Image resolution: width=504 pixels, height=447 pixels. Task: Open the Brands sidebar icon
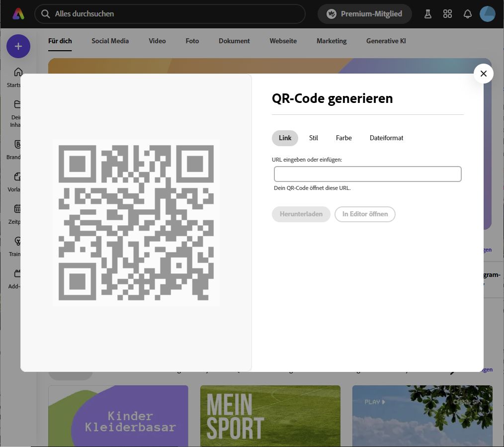pyautogui.click(x=17, y=144)
